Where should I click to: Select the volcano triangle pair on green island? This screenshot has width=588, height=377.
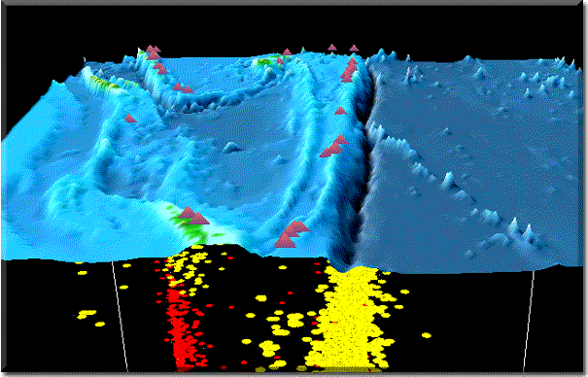(193, 216)
